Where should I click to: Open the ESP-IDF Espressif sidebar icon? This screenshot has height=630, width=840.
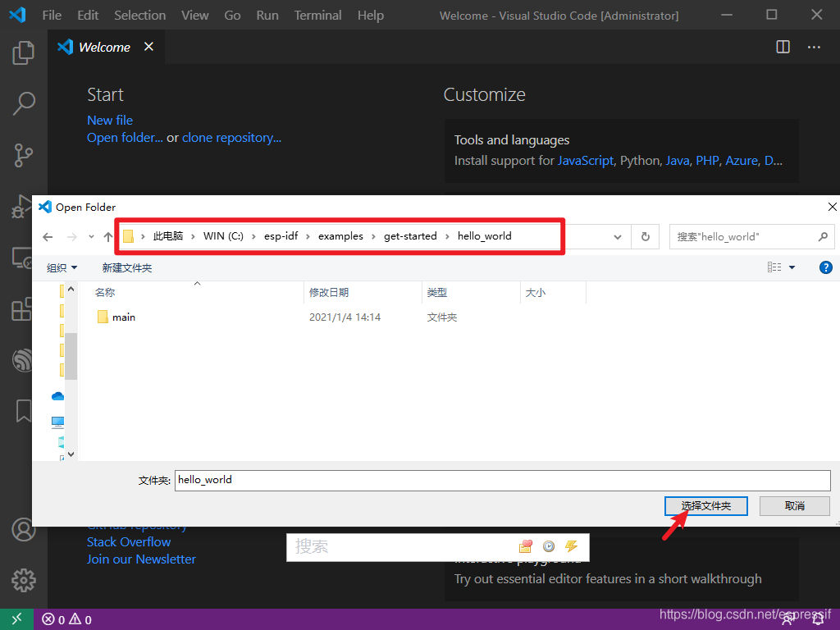(x=22, y=360)
